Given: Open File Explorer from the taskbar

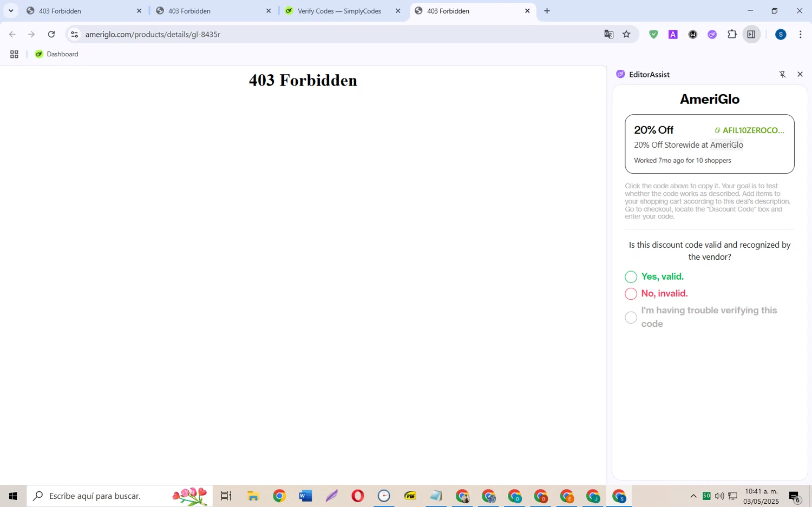Looking at the screenshot, I should [253, 496].
